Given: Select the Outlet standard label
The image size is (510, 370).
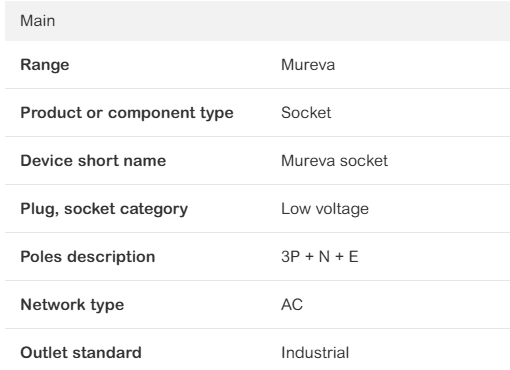Looking at the screenshot, I should (81, 353).
